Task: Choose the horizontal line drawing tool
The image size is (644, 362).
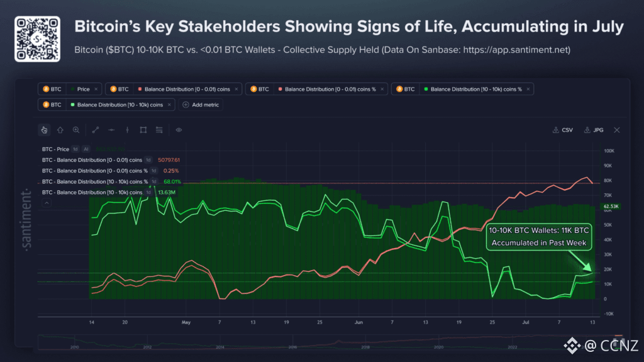Action: click(x=111, y=130)
